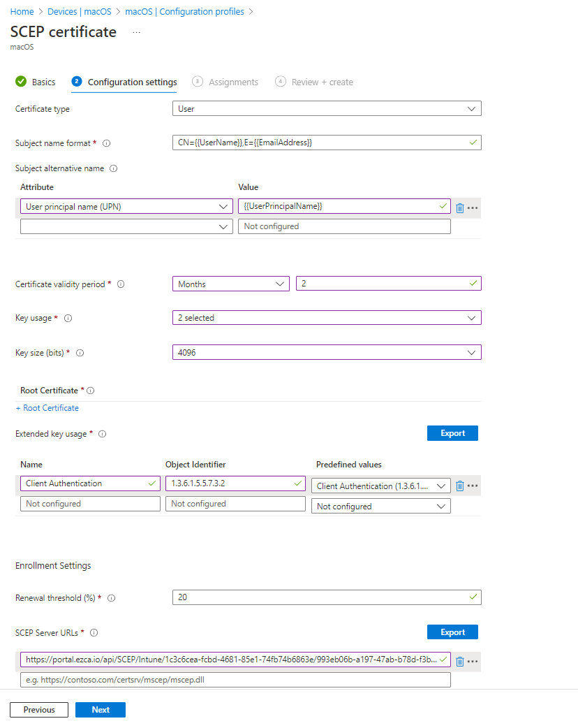Open the ellipsis menu next to UPN row
Image resolution: width=578 pixels, height=728 pixels.
(x=473, y=208)
